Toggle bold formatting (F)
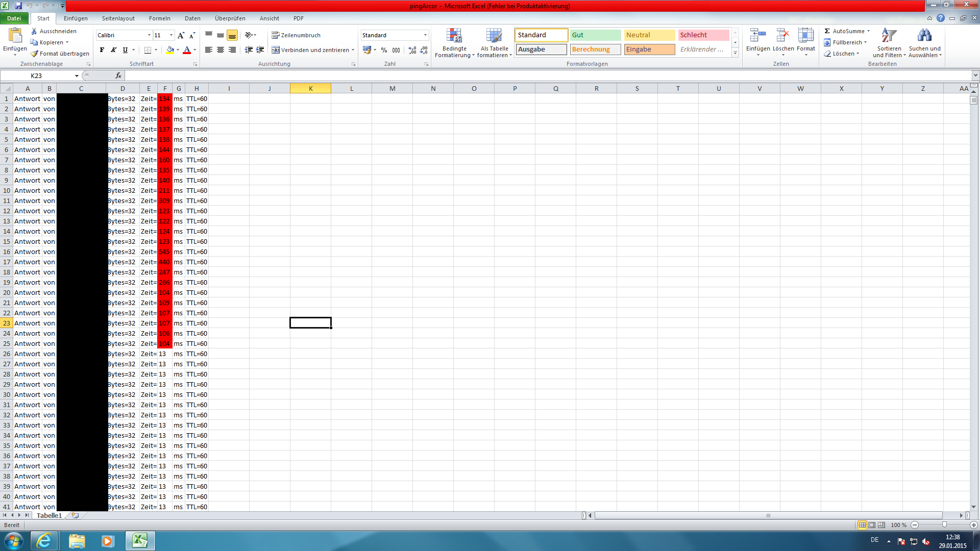The width and height of the screenshot is (980, 551). point(102,50)
